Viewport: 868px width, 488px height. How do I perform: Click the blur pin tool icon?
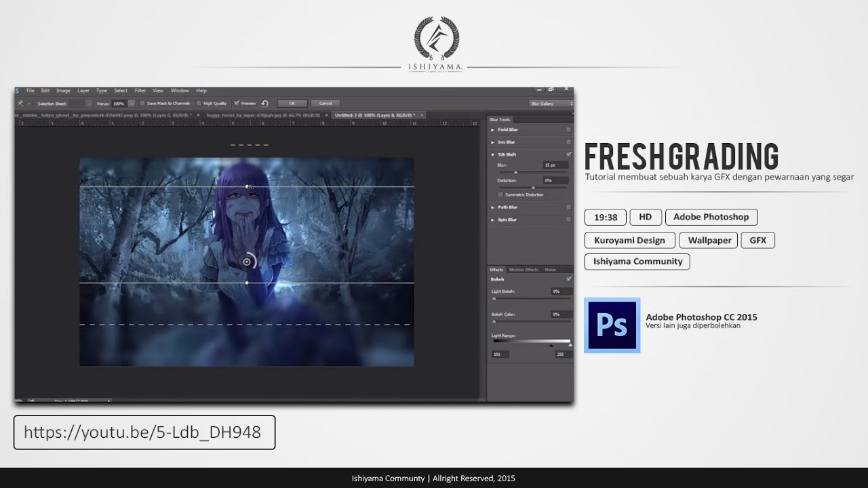tap(20, 103)
